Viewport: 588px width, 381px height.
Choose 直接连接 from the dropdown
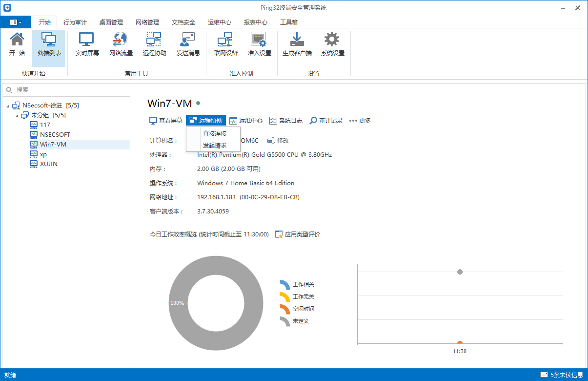pos(214,133)
